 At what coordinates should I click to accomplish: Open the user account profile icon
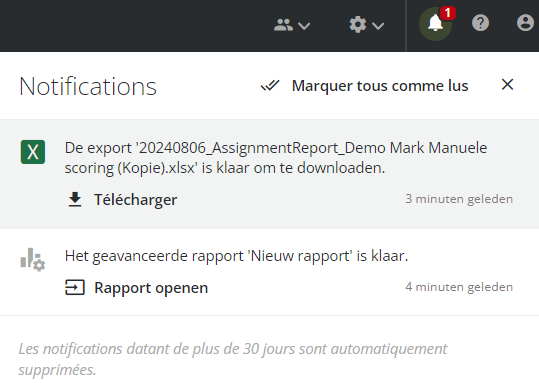pyautogui.click(x=525, y=23)
